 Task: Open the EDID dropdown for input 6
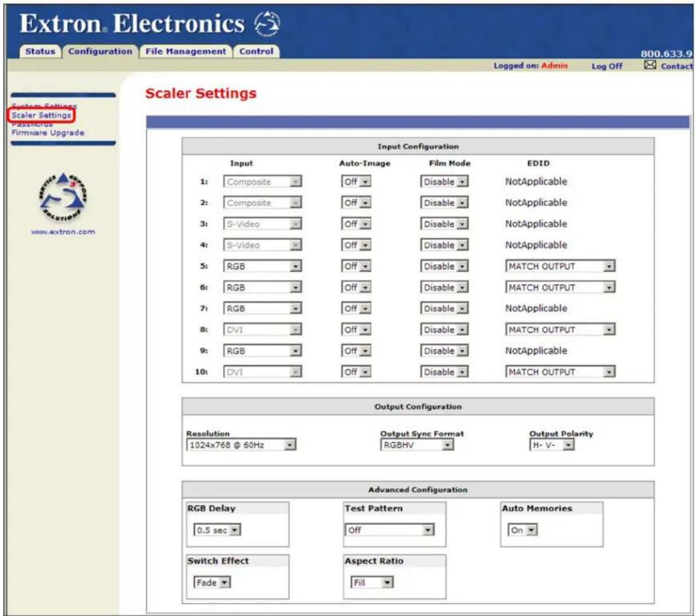tap(560, 287)
